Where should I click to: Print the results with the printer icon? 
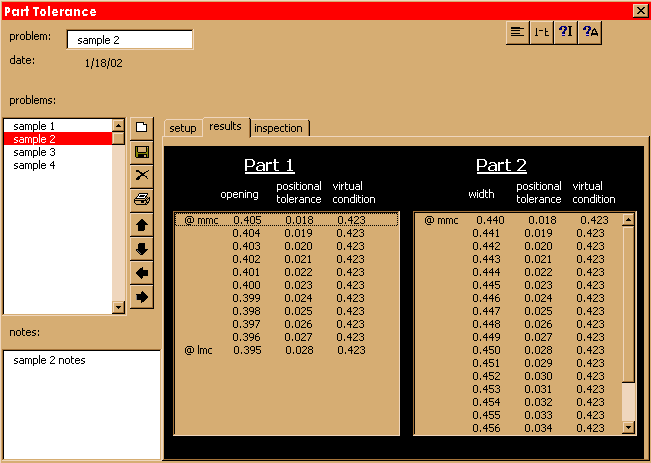[x=142, y=200]
